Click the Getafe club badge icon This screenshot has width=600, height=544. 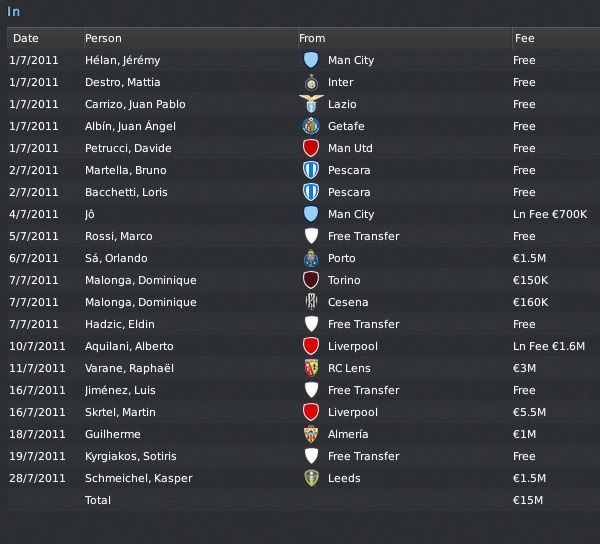(x=310, y=126)
